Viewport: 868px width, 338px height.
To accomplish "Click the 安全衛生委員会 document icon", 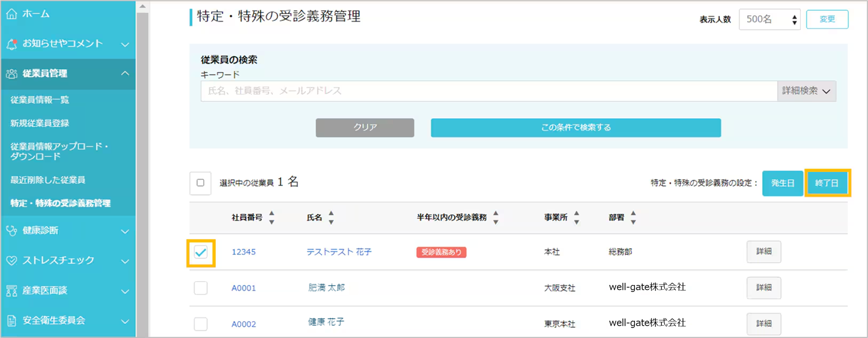I will tap(12, 321).
